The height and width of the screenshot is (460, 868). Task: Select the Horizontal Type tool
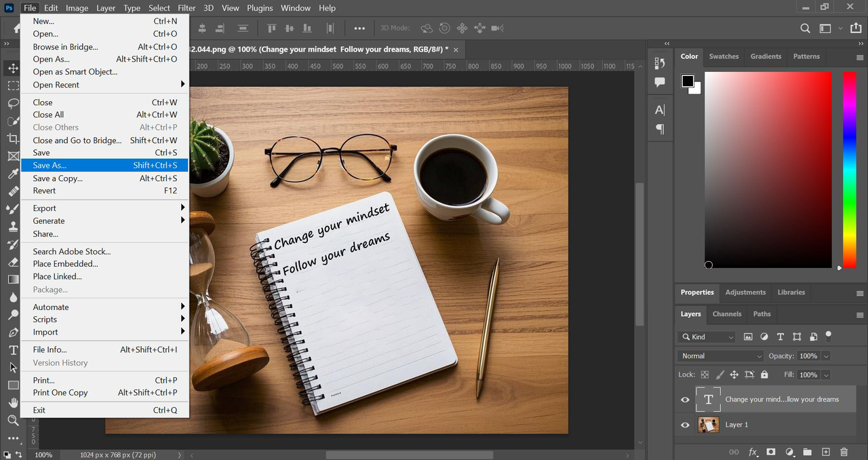tap(13, 350)
